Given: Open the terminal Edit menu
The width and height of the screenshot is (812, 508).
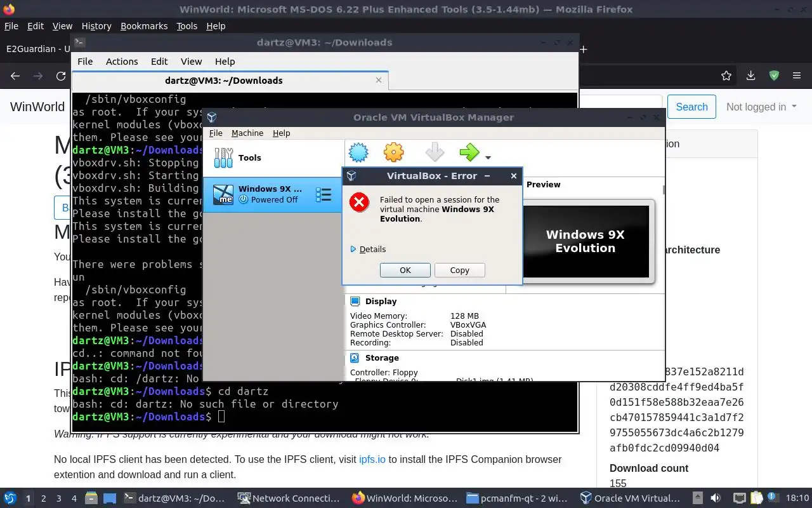Looking at the screenshot, I should 159,62.
